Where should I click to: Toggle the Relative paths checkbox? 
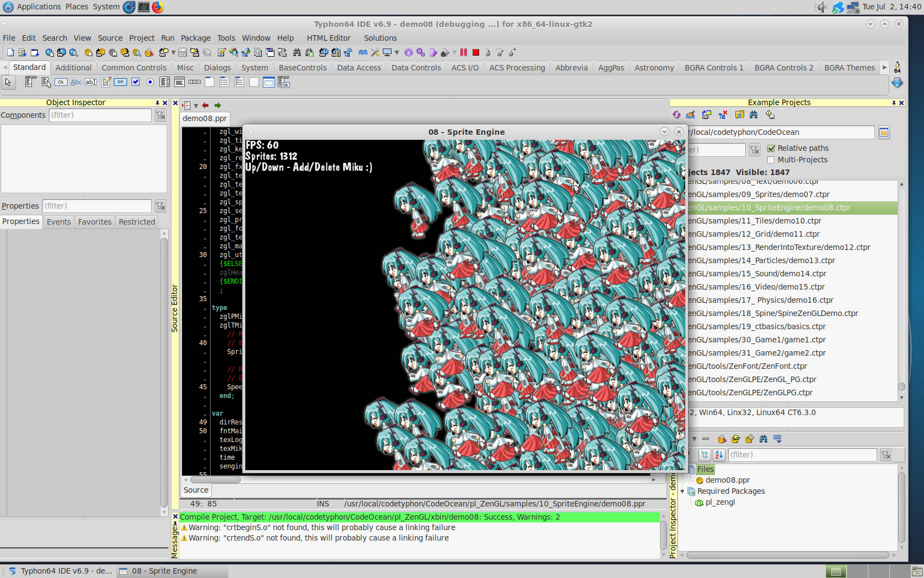point(771,148)
